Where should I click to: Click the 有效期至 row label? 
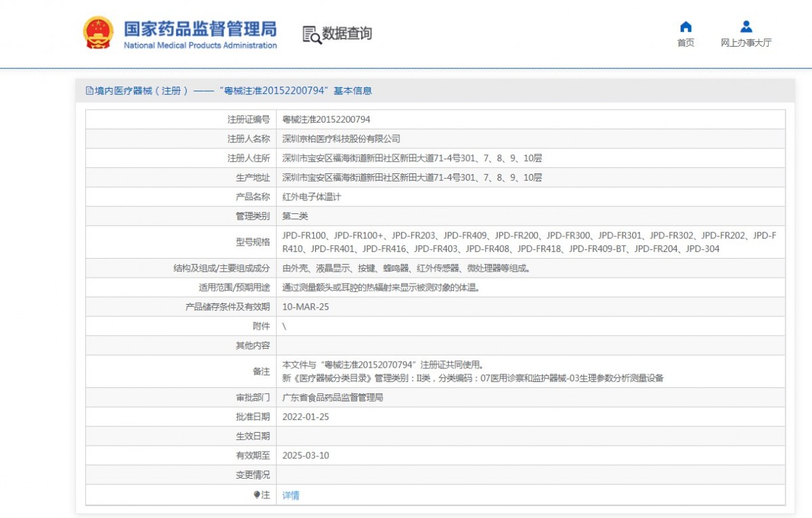tap(252, 456)
